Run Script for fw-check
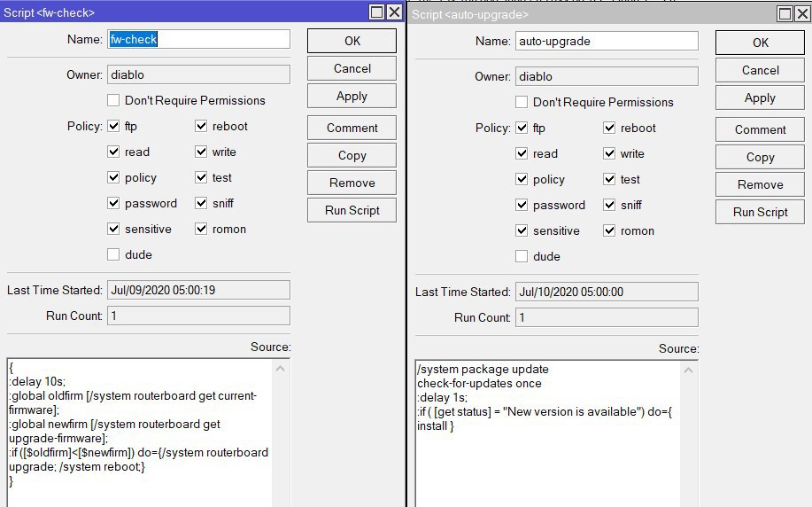Screen dimensions: 812x507 pyautogui.click(x=352, y=210)
